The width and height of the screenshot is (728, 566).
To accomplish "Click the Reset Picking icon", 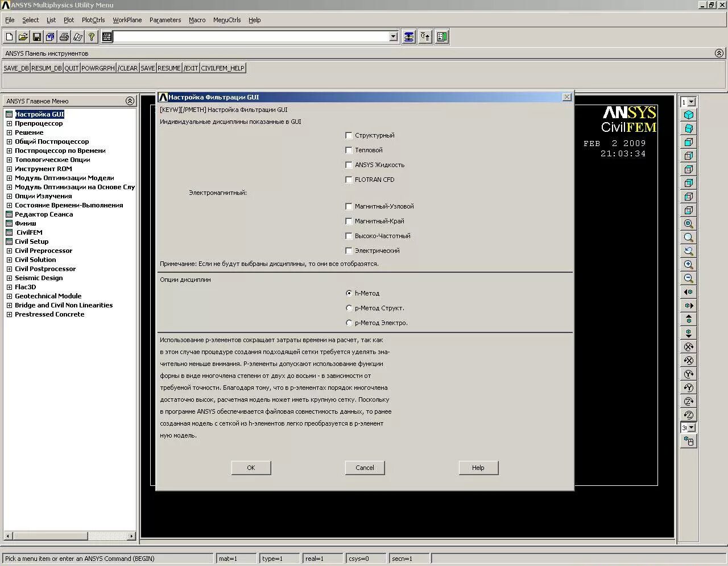I will 425,37.
